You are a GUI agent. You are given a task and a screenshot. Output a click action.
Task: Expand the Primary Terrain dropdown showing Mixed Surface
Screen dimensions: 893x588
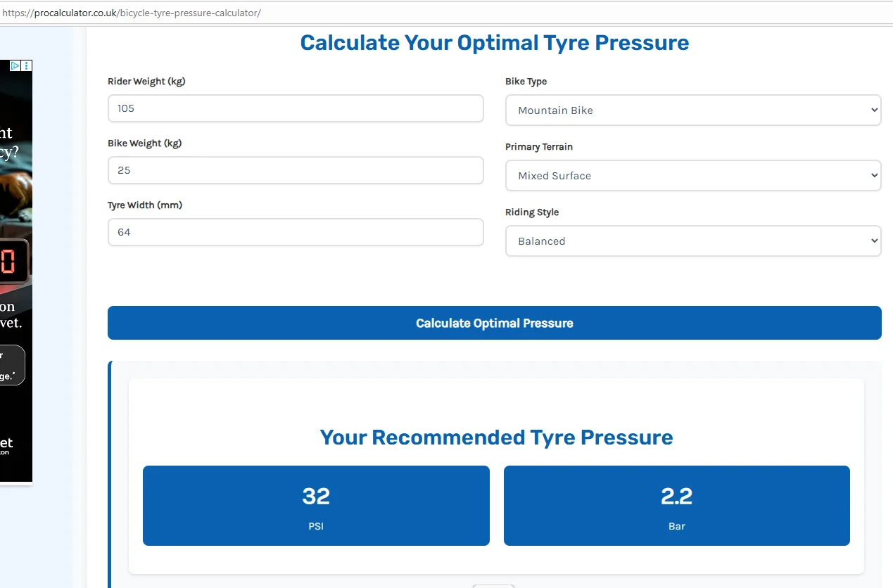click(x=693, y=176)
